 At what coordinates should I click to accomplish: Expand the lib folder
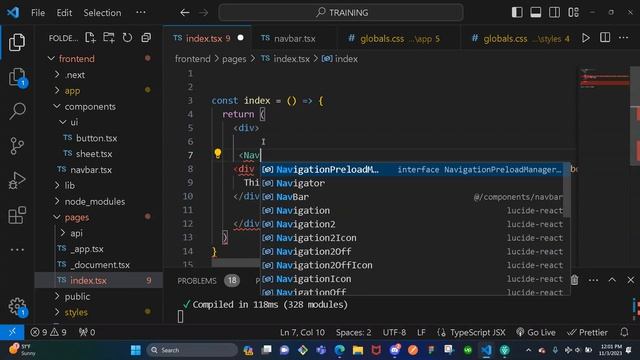(69, 186)
